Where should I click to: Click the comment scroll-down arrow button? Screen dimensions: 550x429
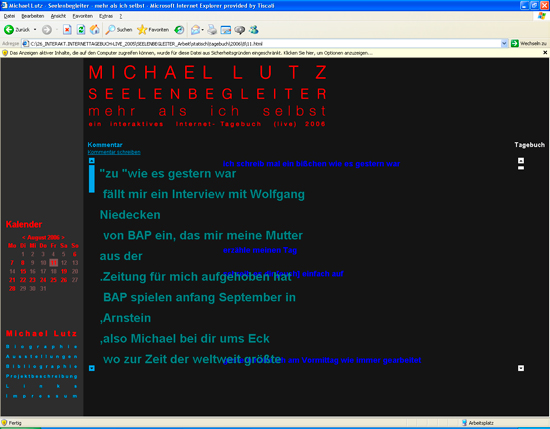92,368
